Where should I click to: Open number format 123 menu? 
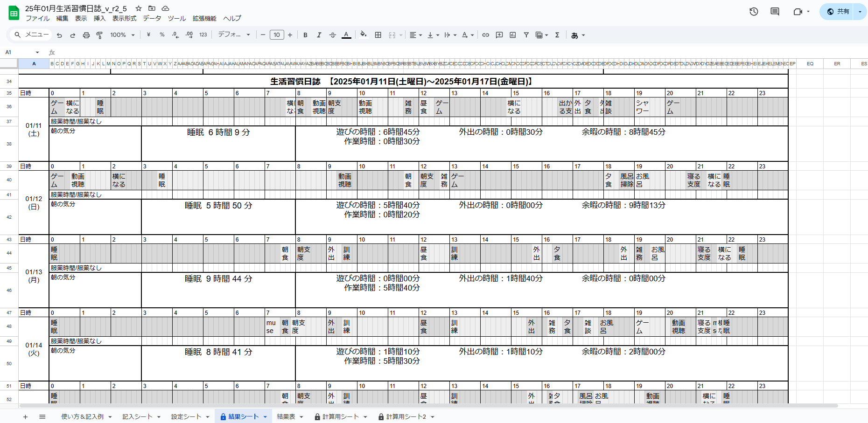pyautogui.click(x=203, y=35)
